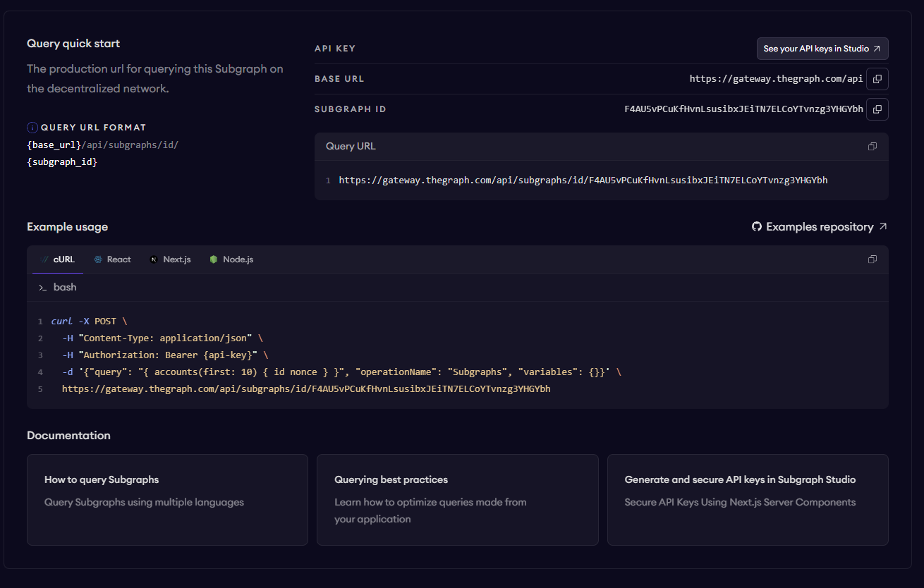Click the Query URL line in code box
The image size is (924, 588).
[583, 180]
